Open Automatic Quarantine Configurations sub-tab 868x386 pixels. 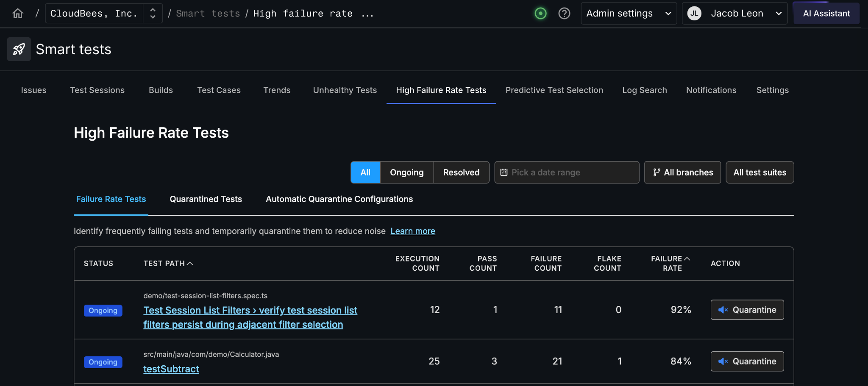coord(339,199)
